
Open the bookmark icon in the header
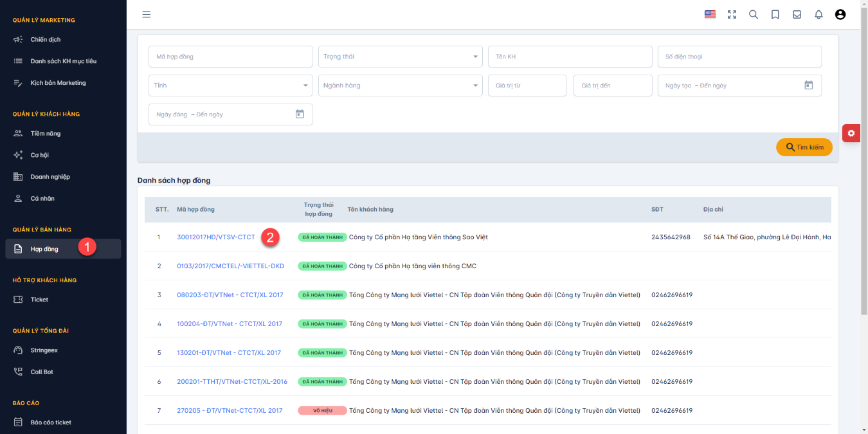tap(775, 14)
